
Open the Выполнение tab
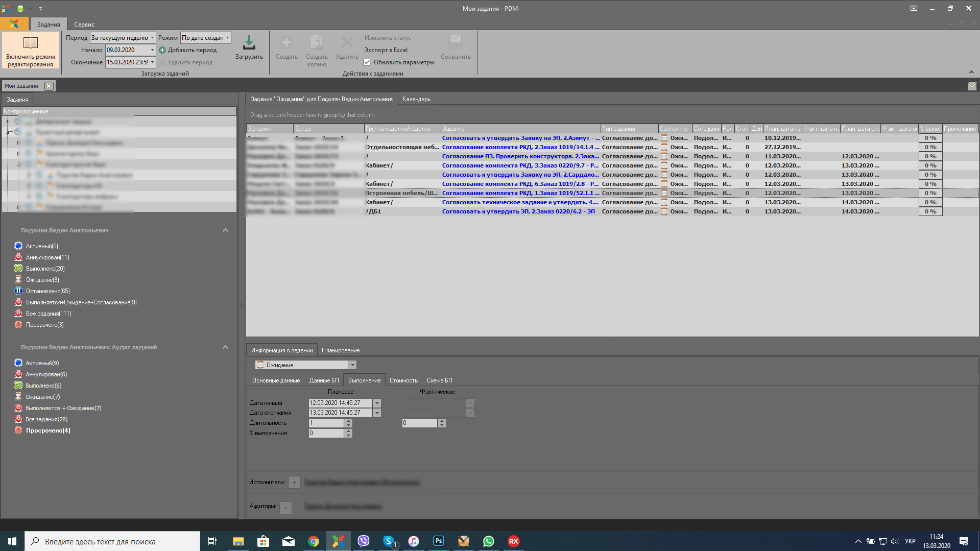pyautogui.click(x=364, y=380)
